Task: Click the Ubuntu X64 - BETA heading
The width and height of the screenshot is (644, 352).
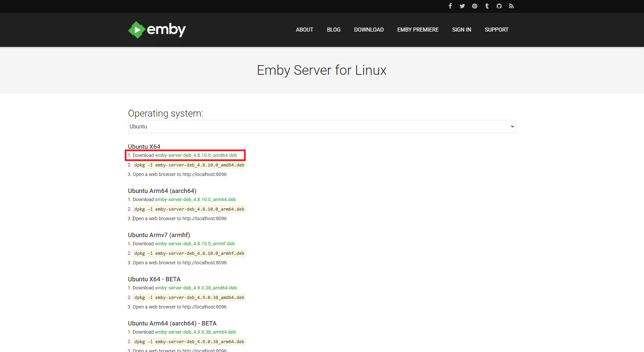Action: (x=154, y=279)
